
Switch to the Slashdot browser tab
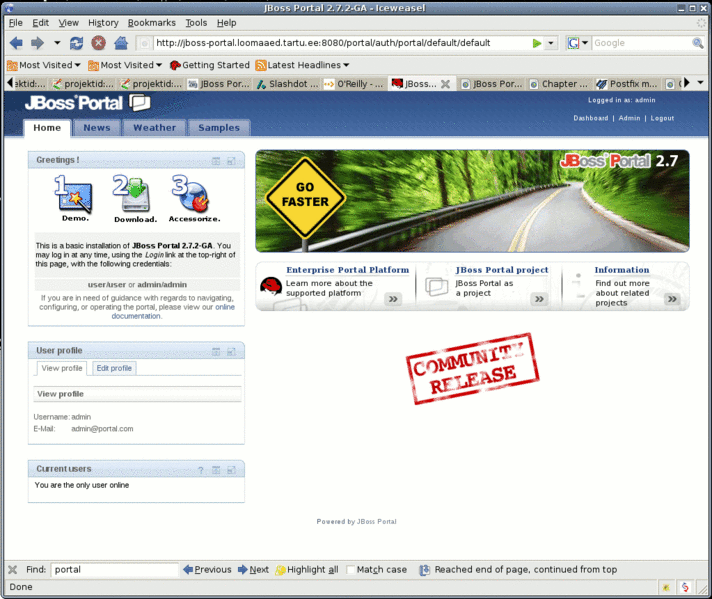(288, 84)
